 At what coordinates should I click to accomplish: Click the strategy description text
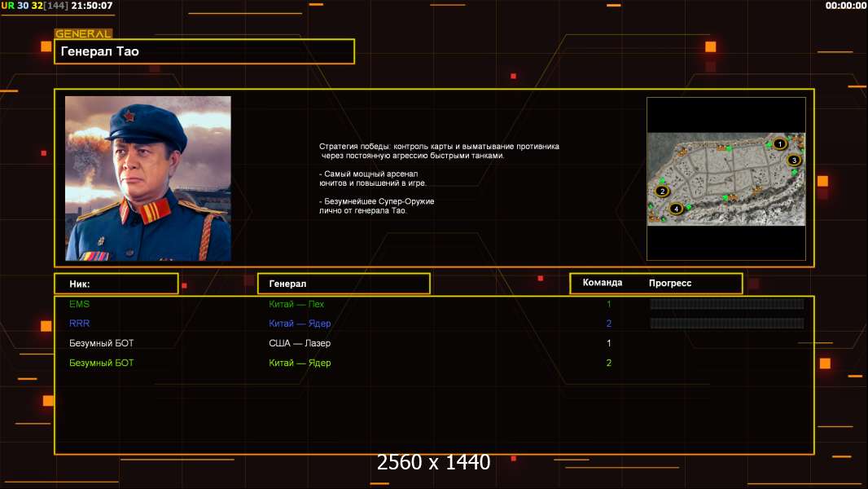439,178
